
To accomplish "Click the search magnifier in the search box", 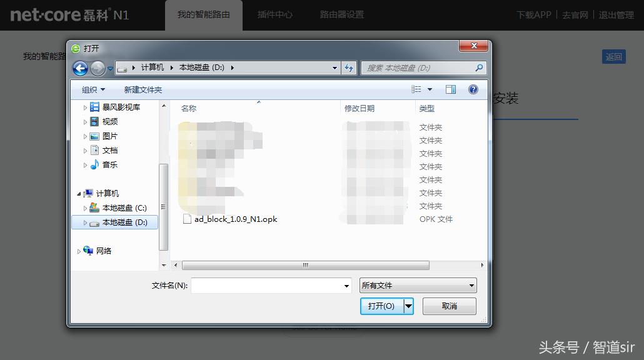I will [x=478, y=67].
